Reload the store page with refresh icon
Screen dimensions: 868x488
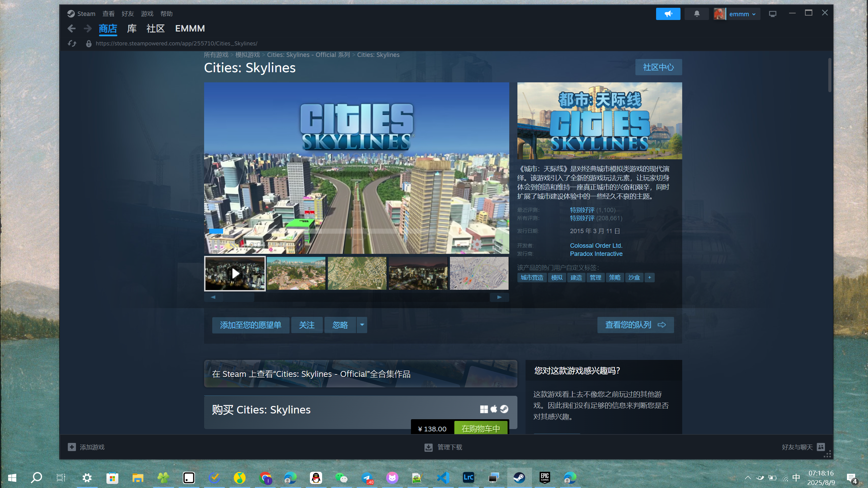click(x=72, y=43)
